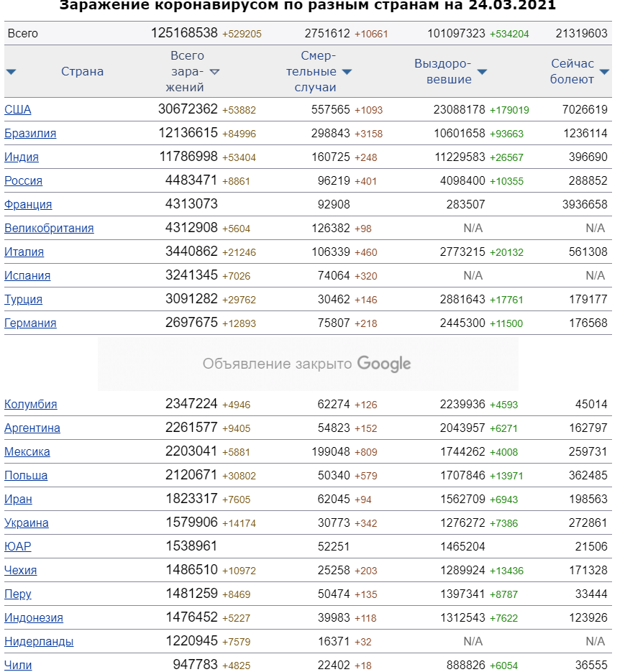Sort by country using arrow beside Страна
Viewport: 625px width, 672px height.
12,72
